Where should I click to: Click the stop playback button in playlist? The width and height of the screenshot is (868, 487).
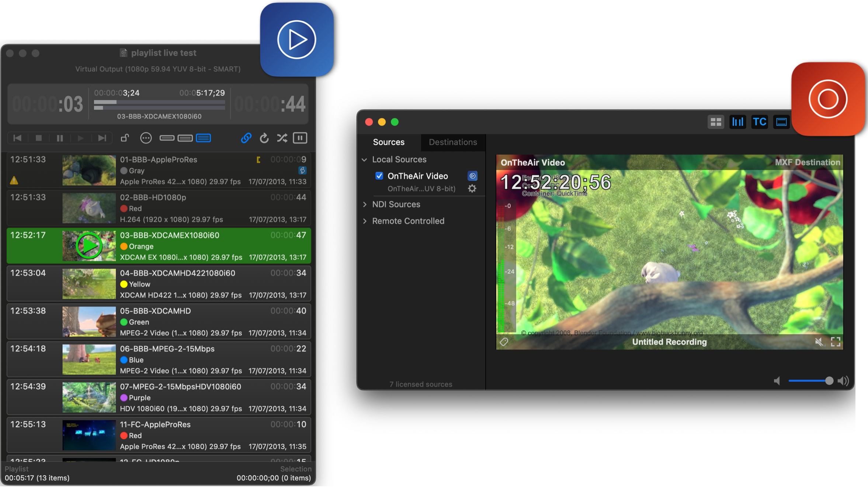pos(39,138)
